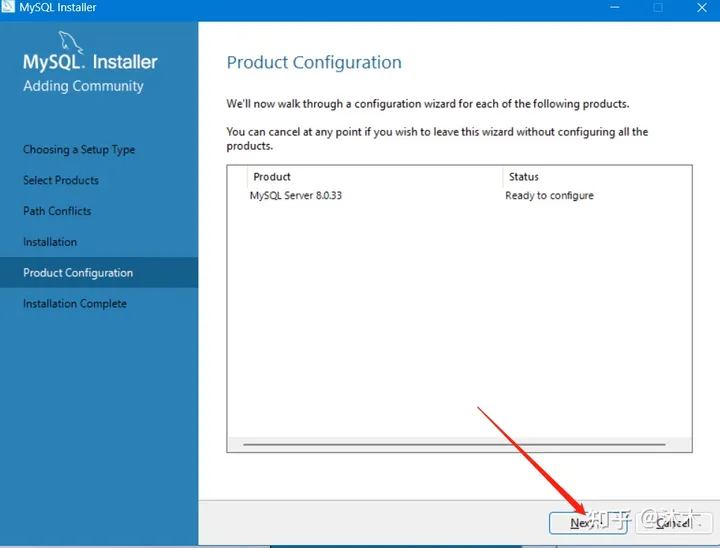Go to the Path Conflicts step
The image size is (720, 548).
[x=57, y=211]
